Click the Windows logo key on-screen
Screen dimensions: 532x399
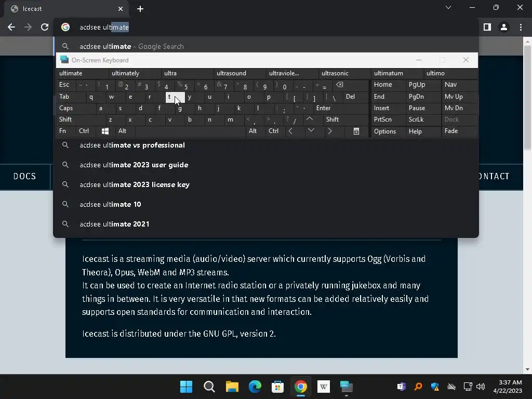coord(105,131)
